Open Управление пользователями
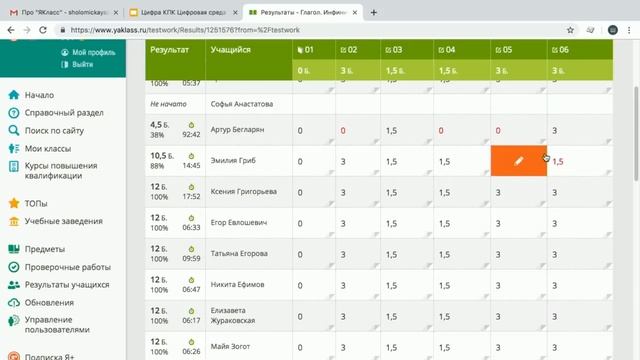Screen dimensions: 640x360 pyautogui.click(x=49, y=324)
